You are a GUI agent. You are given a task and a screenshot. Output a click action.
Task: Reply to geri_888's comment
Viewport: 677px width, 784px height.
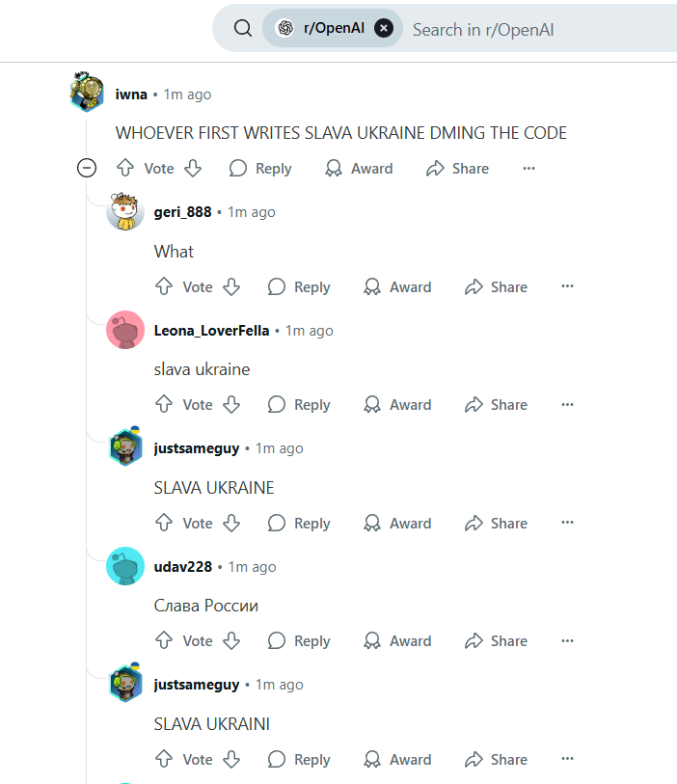pyautogui.click(x=299, y=287)
